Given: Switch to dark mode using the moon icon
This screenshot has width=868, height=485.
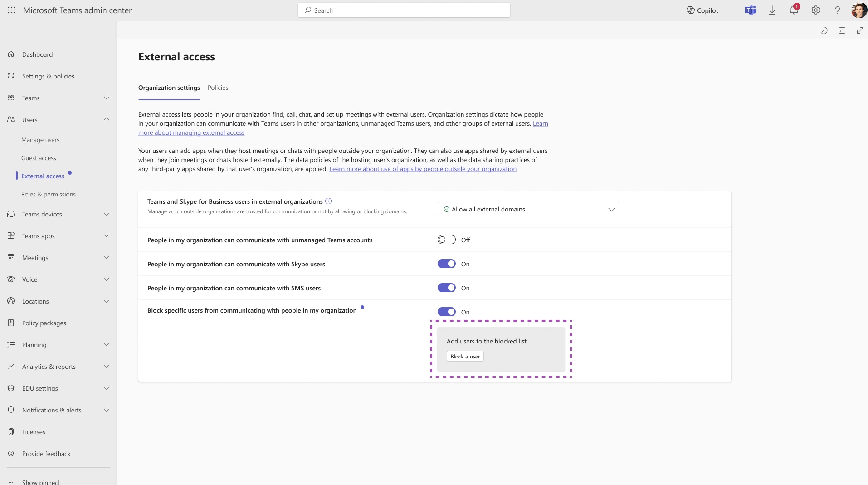Looking at the screenshot, I should (x=824, y=30).
